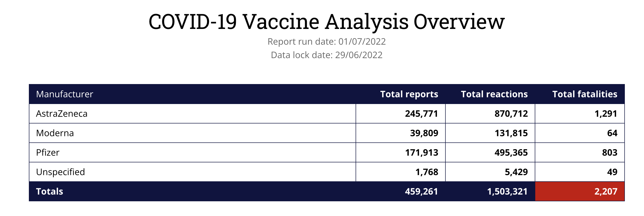Click Unspecified total reports value 1,768

coord(427,172)
